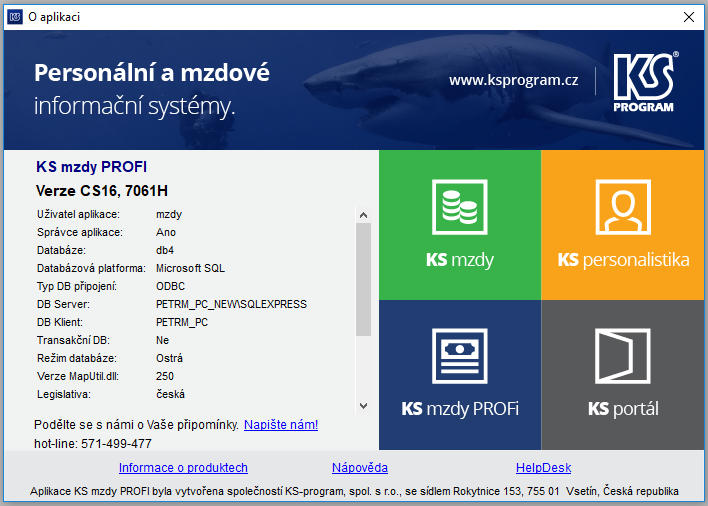Screen dimensions: 708x506
Task: Click the O aplikaci window title
Action: point(54,17)
